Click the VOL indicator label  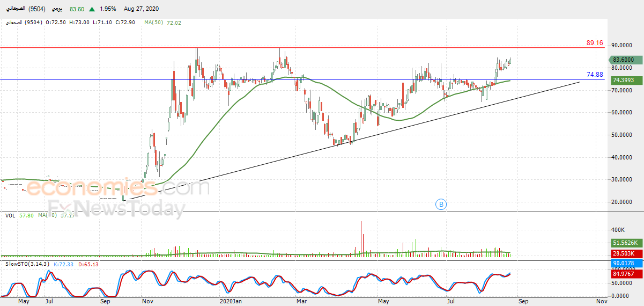click(10, 215)
